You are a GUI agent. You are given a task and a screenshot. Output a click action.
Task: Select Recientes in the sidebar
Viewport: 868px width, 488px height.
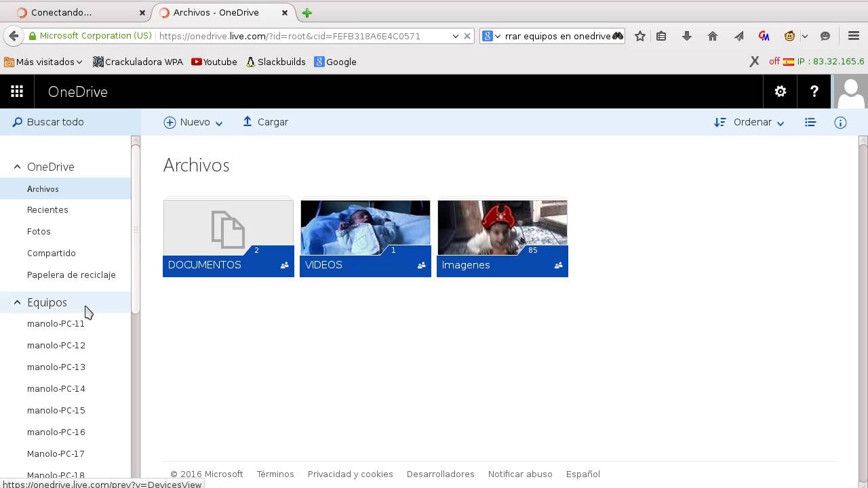pos(47,209)
